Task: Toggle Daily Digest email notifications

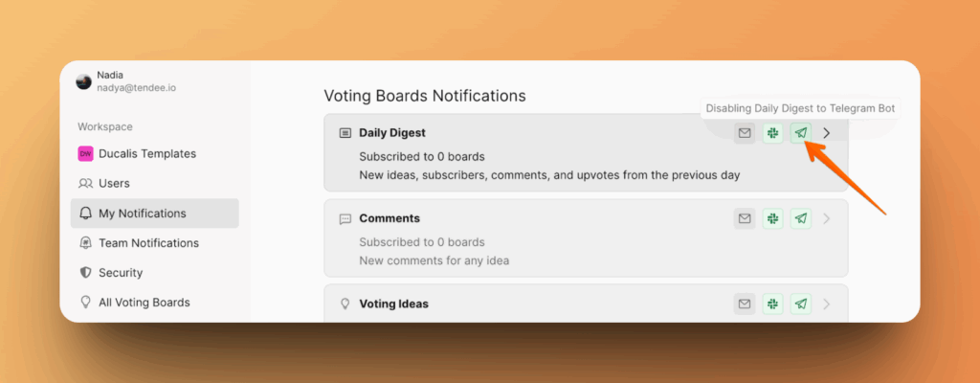Action: click(x=745, y=133)
